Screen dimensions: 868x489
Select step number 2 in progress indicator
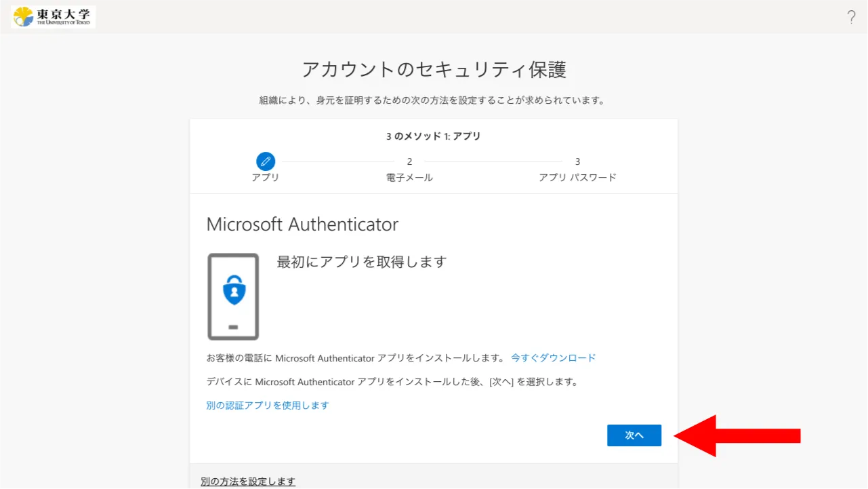point(409,161)
